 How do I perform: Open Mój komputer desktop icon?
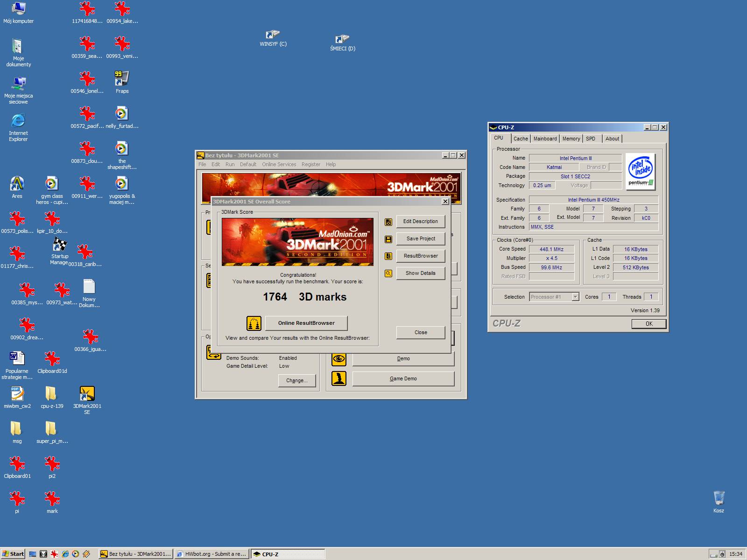point(18,13)
